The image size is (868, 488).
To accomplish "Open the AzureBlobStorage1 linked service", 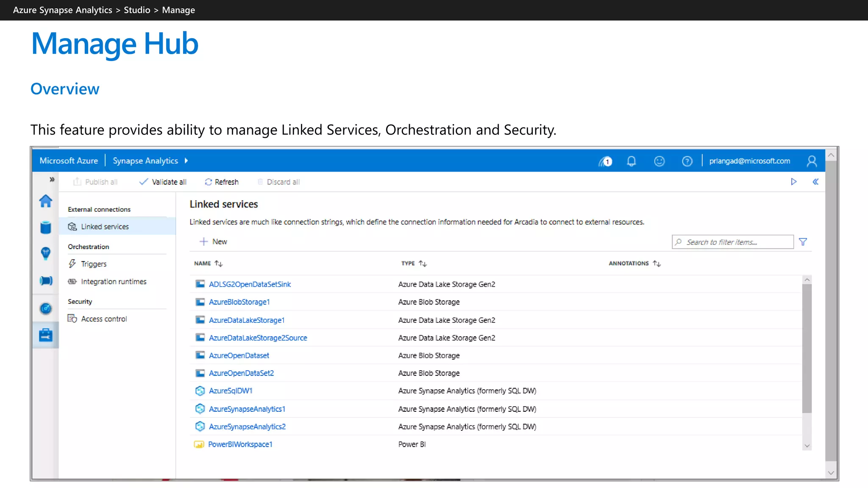I will click(x=239, y=302).
